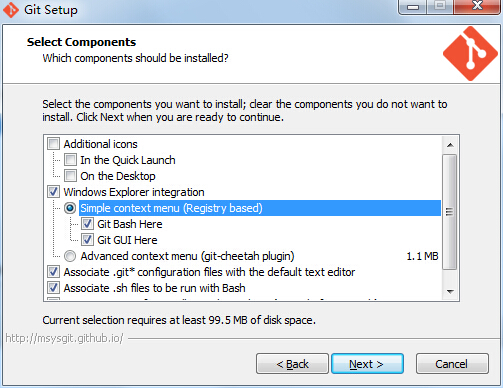Go Back to previous setup page

(292, 364)
